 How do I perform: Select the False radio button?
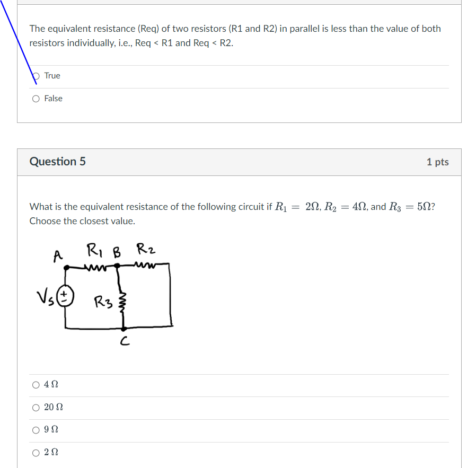[x=35, y=99]
